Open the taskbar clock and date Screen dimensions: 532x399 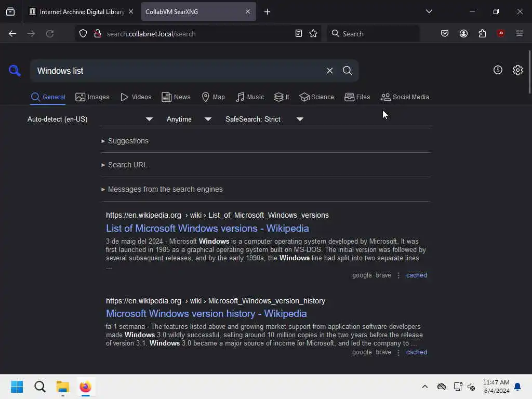496,387
